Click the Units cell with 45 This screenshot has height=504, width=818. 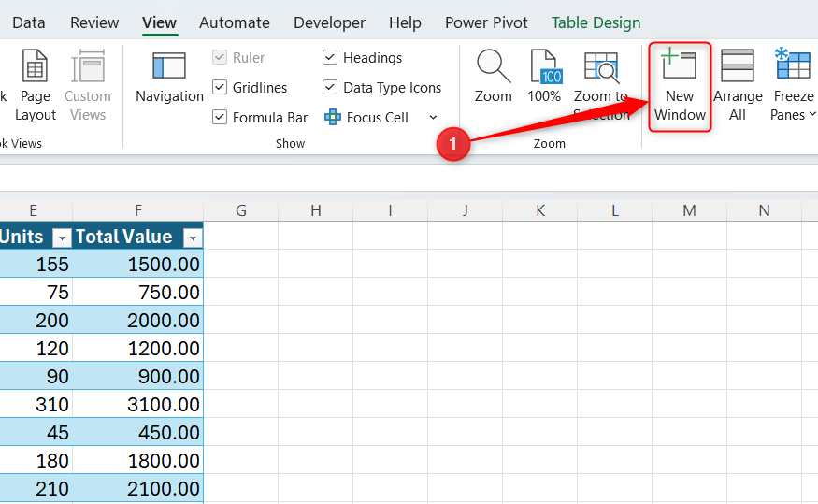coord(36,432)
